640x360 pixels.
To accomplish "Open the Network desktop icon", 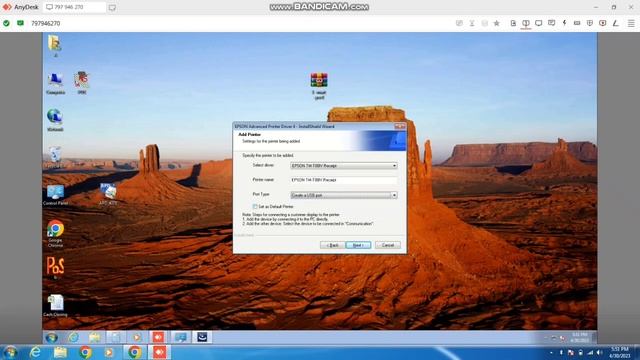I will [x=55, y=120].
